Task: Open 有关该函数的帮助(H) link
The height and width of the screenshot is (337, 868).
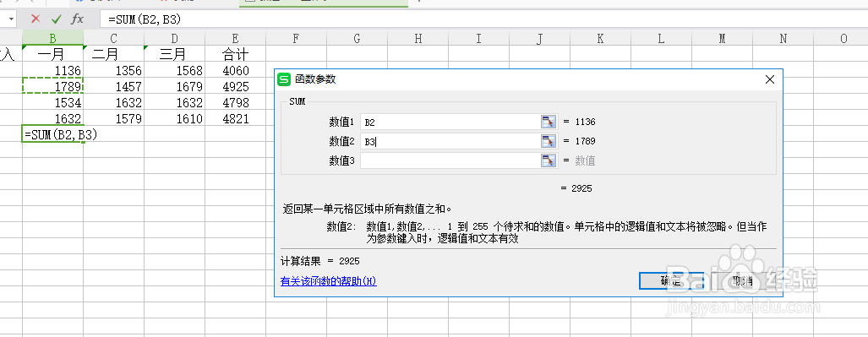Action: [329, 281]
